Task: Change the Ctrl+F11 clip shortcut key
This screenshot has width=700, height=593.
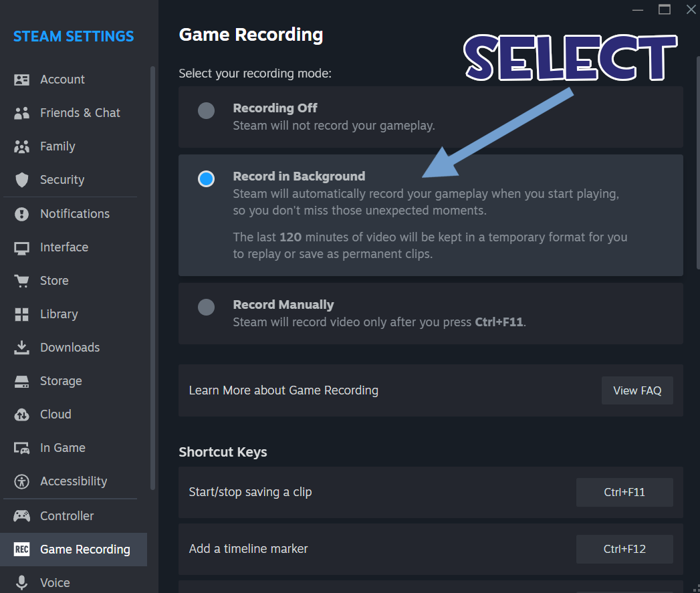Action: (x=624, y=493)
